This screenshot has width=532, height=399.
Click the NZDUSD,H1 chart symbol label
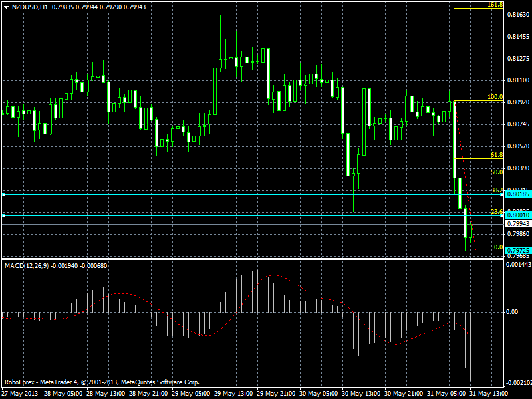pyautogui.click(x=30, y=7)
